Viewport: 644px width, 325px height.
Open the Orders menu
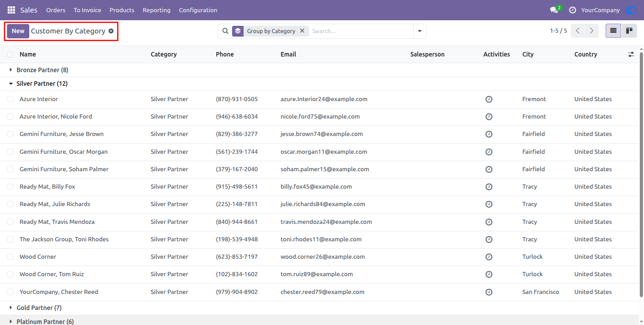coord(56,10)
